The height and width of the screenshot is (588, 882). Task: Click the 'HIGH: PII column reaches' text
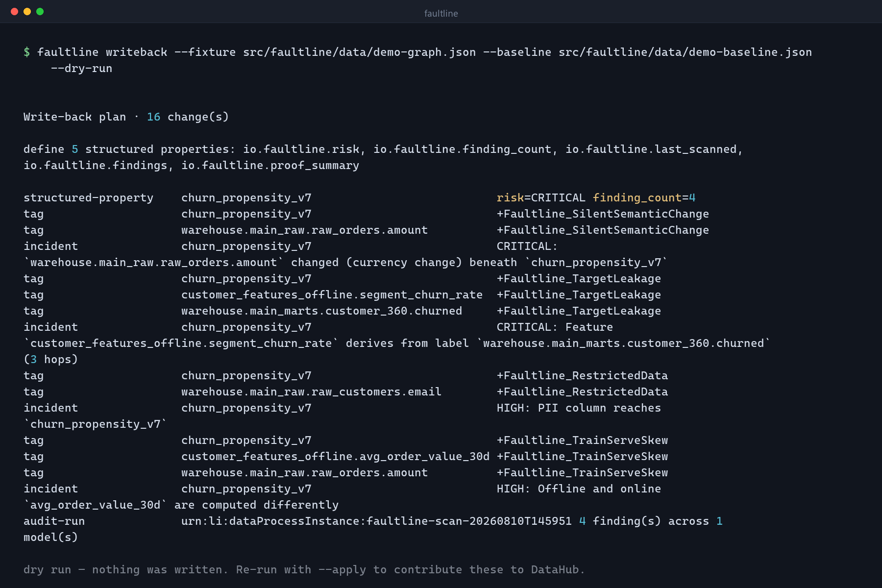579,408
